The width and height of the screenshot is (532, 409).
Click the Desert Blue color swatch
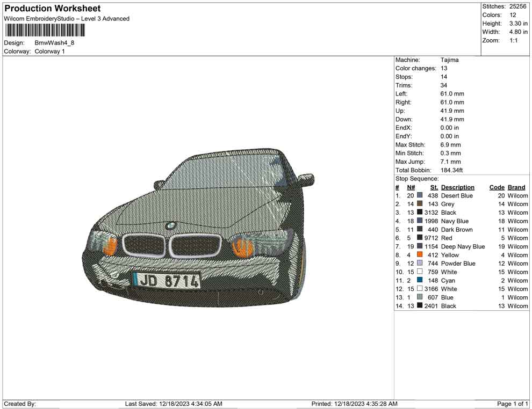420,195
